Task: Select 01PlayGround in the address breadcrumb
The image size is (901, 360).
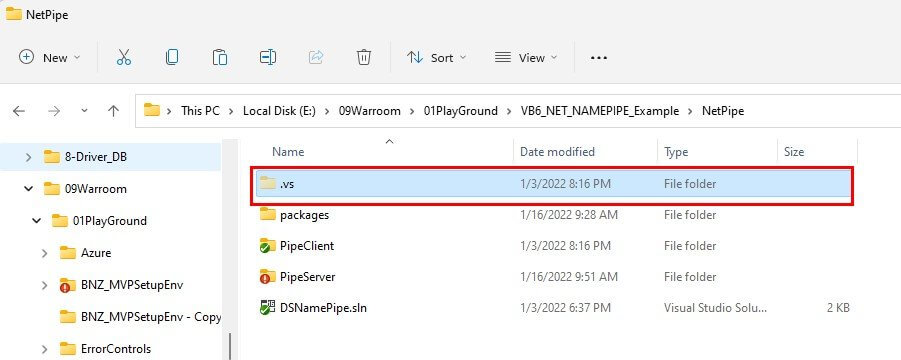Action: click(x=461, y=111)
